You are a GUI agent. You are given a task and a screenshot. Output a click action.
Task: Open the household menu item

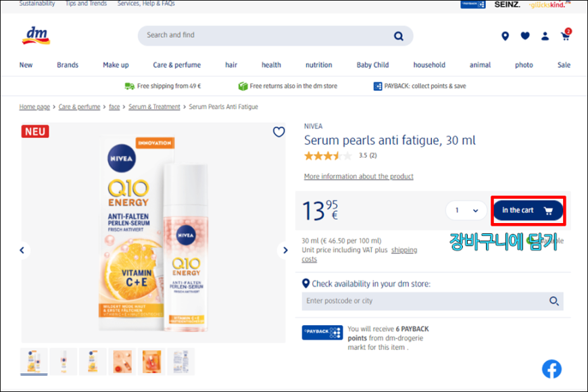pos(429,65)
